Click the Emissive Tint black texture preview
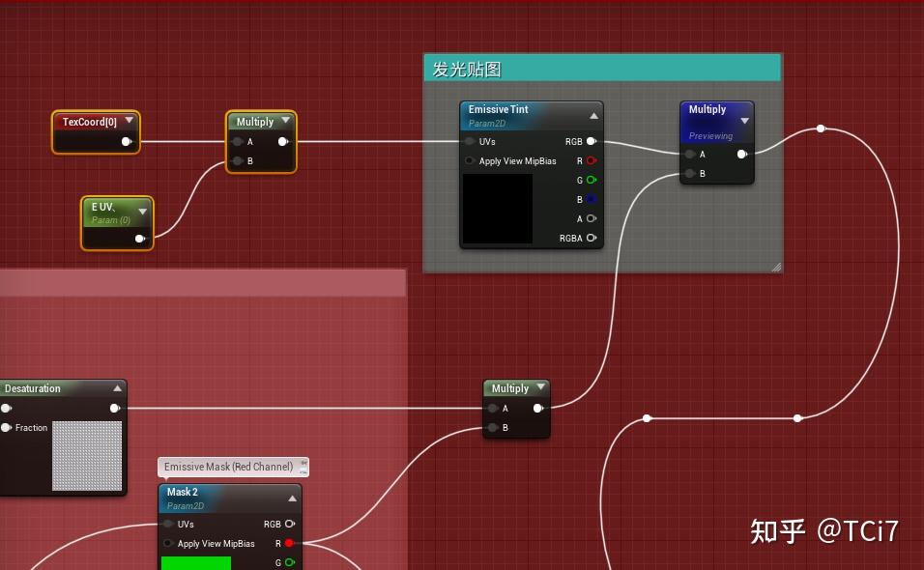The width and height of the screenshot is (924, 570). coord(498,209)
